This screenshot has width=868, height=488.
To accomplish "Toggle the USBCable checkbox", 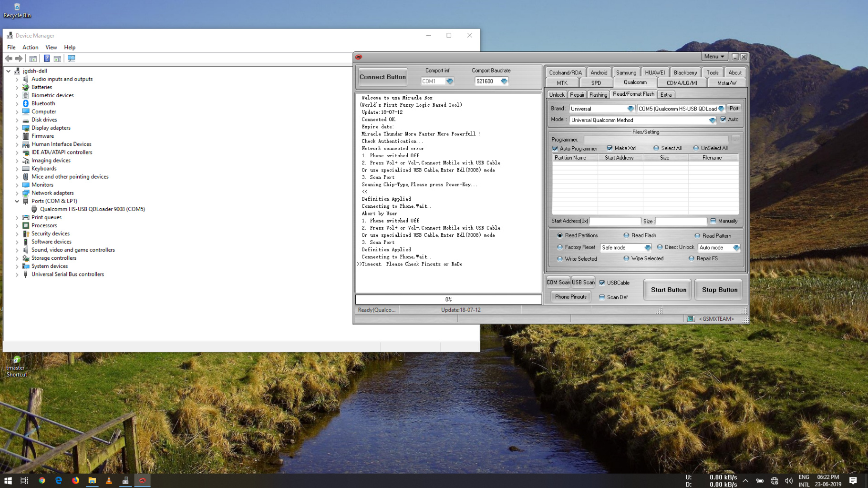I will tap(602, 283).
